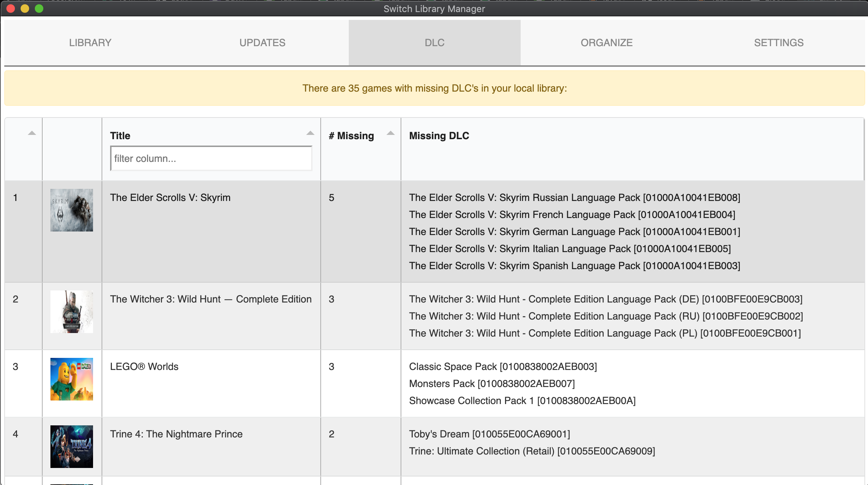The width and height of the screenshot is (868, 485).
Task: Click the Skyrim game cover thumbnail
Action: coord(71,210)
